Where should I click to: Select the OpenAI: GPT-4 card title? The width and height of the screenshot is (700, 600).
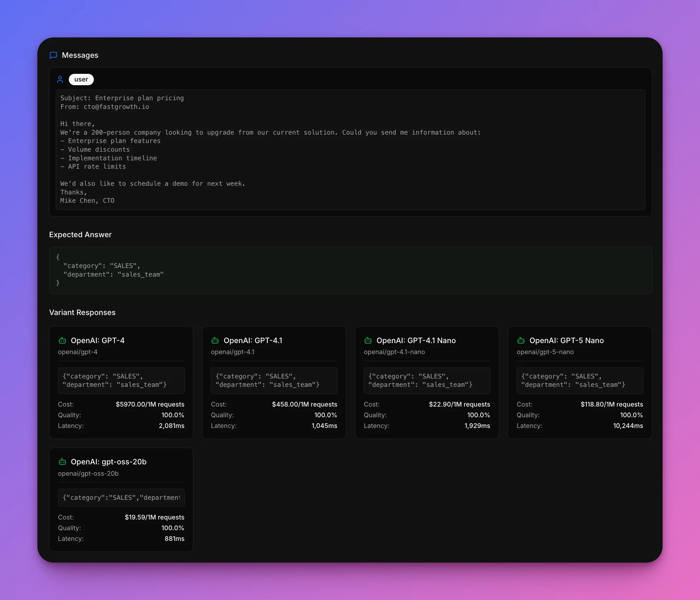98,340
